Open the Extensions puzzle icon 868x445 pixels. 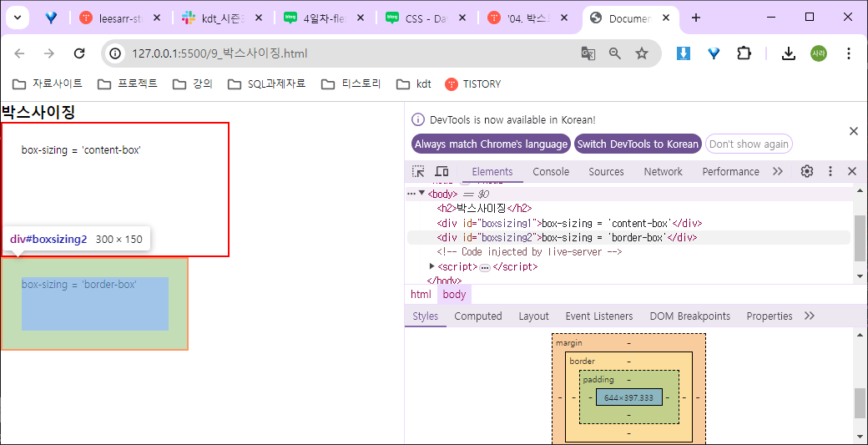(x=744, y=53)
